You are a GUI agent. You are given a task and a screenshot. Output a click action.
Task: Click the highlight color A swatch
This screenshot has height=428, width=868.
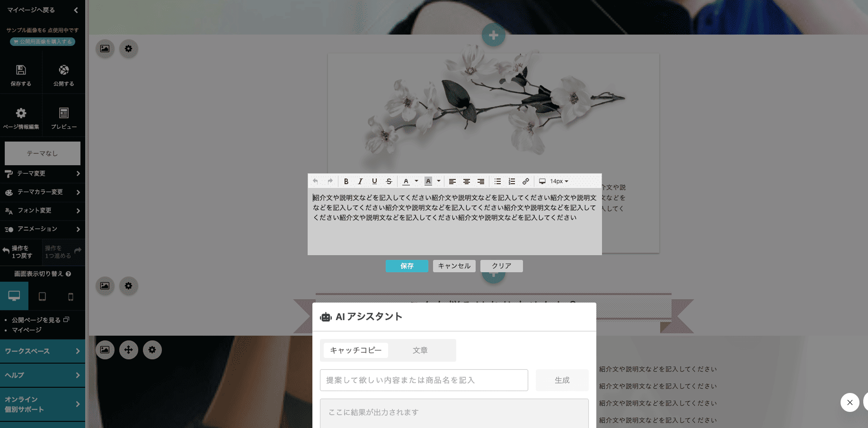428,181
